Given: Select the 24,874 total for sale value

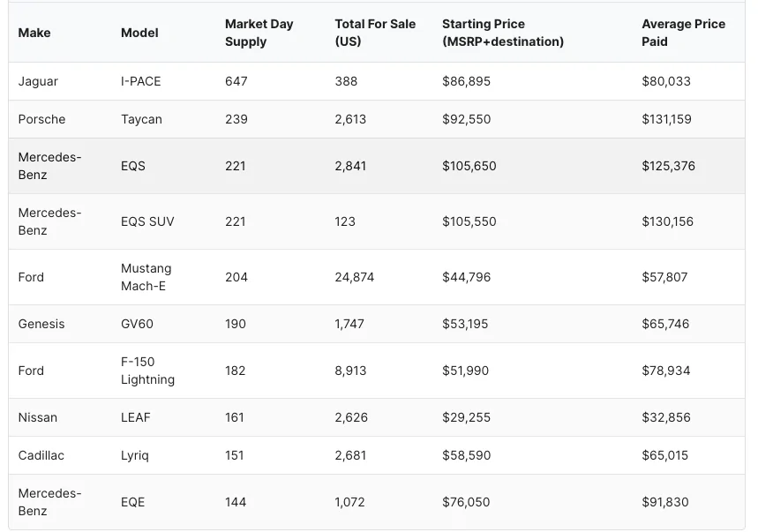Looking at the screenshot, I should [x=355, y=277].
